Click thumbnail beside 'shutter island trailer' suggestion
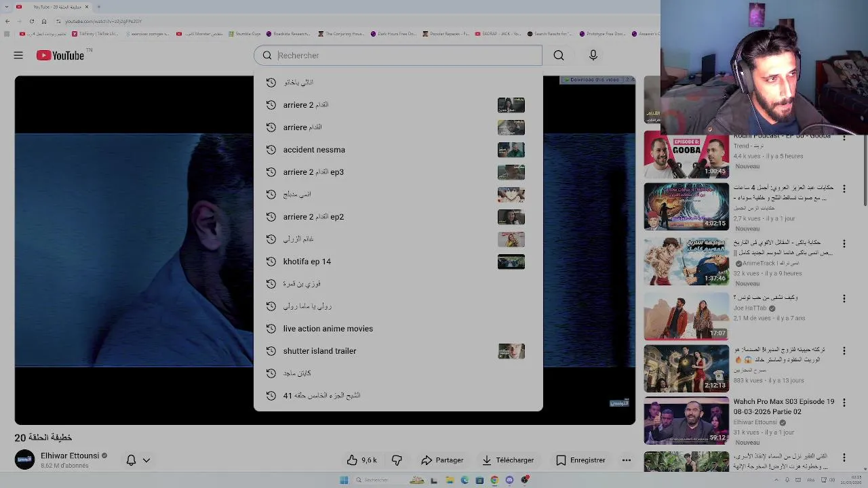This screenshot has width=868, height=488. (x=511, y=351)
